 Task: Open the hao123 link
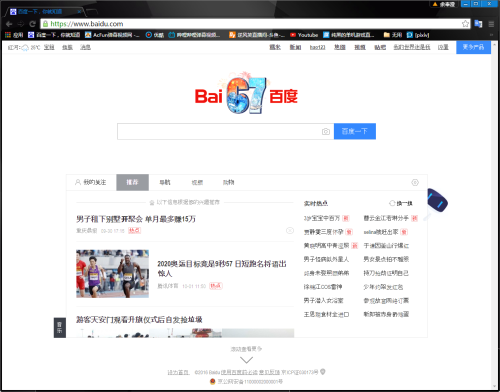click(x=317, y=47)
